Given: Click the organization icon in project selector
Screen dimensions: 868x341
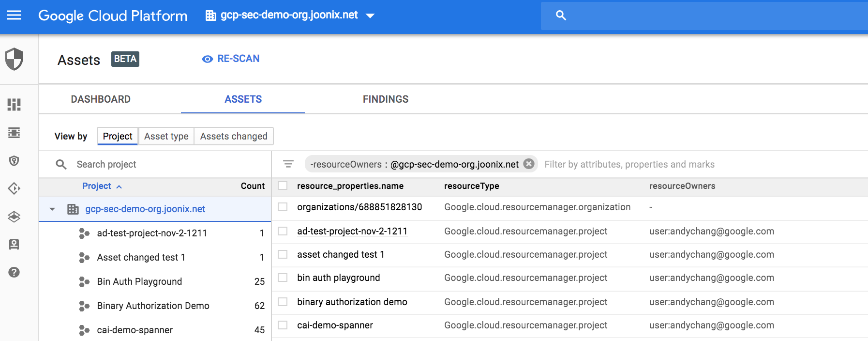Looking at the screenshot, I should 211,15.
